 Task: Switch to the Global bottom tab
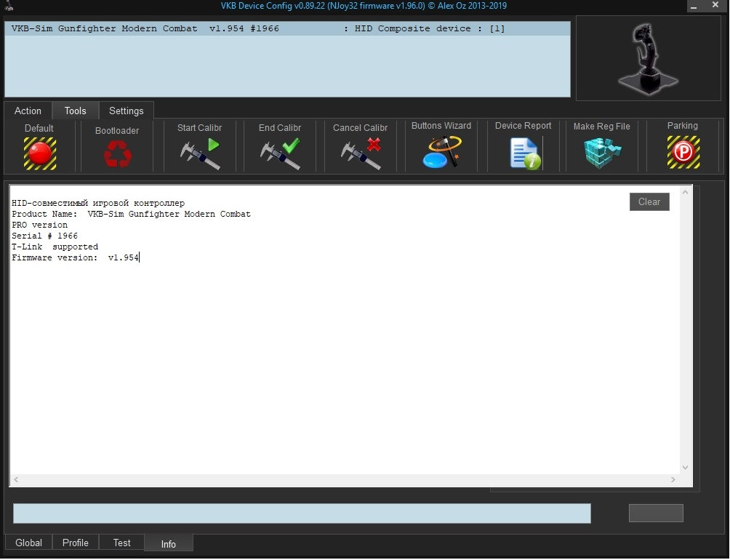coord(28,543)
